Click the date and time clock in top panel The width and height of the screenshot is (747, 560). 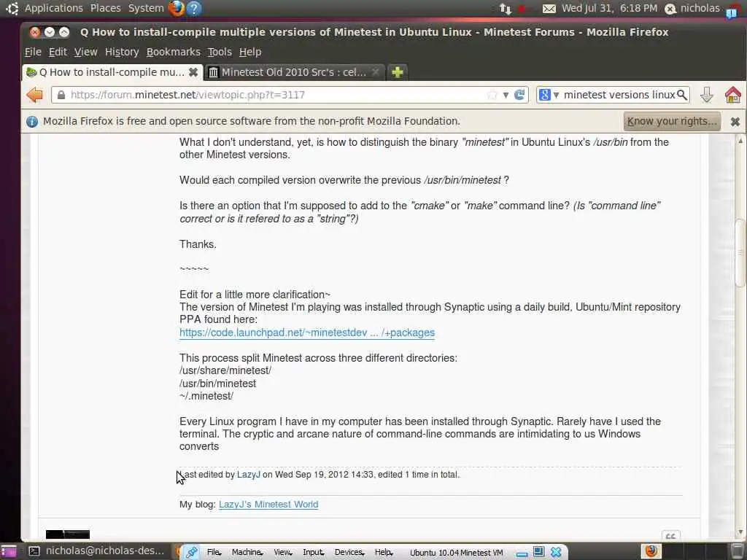point(609,9)
